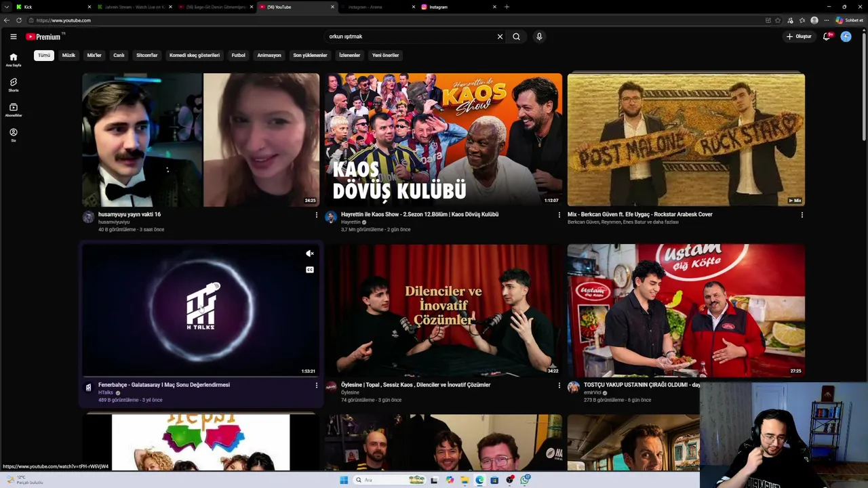Select the Sitcom'lar filter chip

point(147,56)
